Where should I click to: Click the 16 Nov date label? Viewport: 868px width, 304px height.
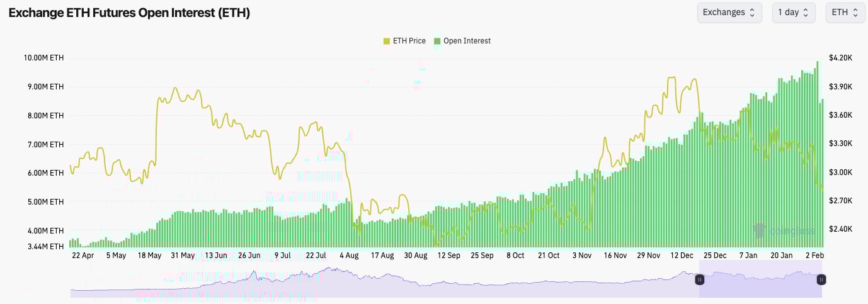pos(615,256)
